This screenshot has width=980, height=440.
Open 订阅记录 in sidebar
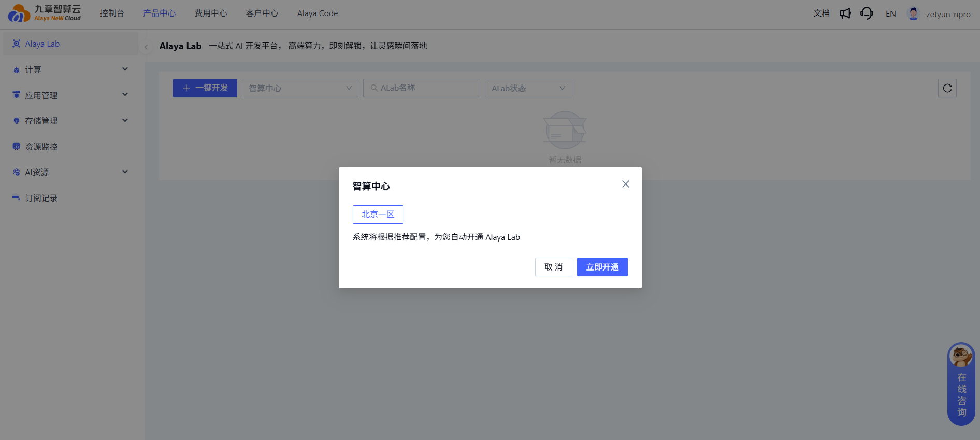point(71,198)
